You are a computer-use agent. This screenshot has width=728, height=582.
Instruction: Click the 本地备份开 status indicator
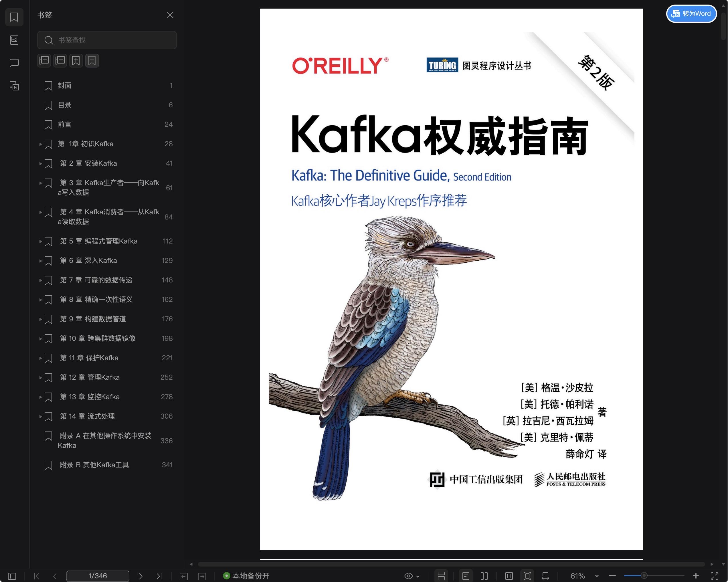click(246, 576)
